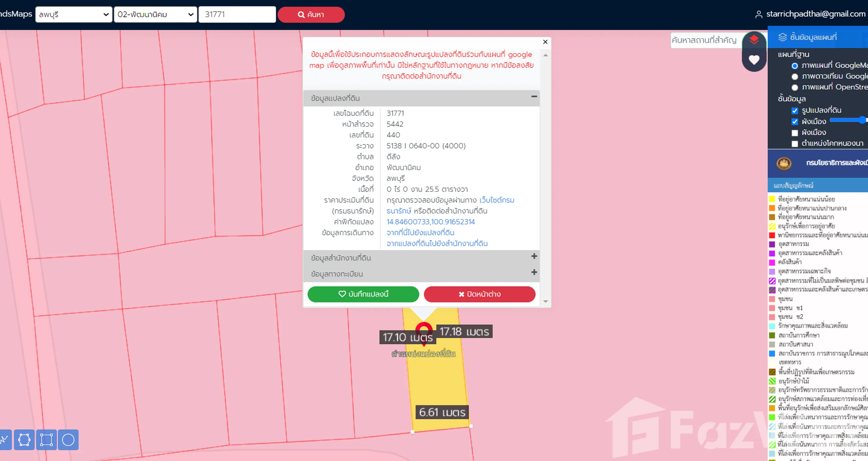The width and height of the screenshot is (868, 461).
Task: Click the user account icon
Action: coord(758,15)
